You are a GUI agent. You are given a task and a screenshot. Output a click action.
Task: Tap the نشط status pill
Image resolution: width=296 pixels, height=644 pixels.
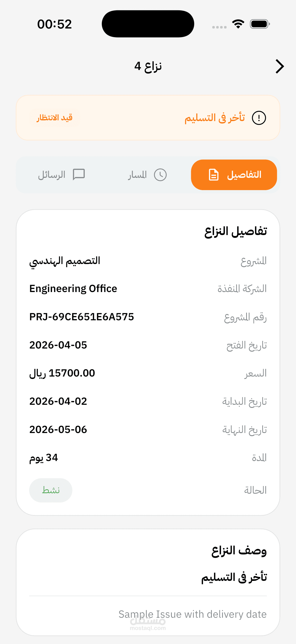pyautogui.click(x=51, y=490)
